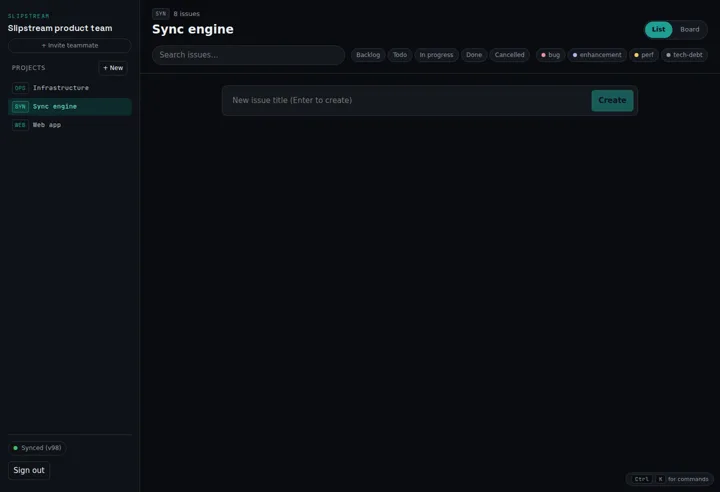720x492 pixels.
Task: Click the WEB project badge icon
Action: click(20, 125)
